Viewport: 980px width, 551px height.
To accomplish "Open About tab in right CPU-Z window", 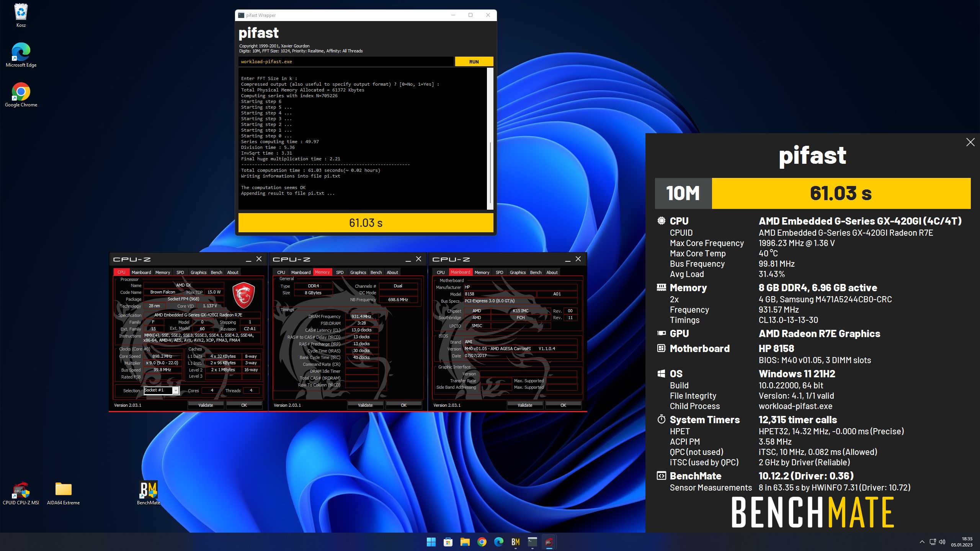I will (552, 272).
